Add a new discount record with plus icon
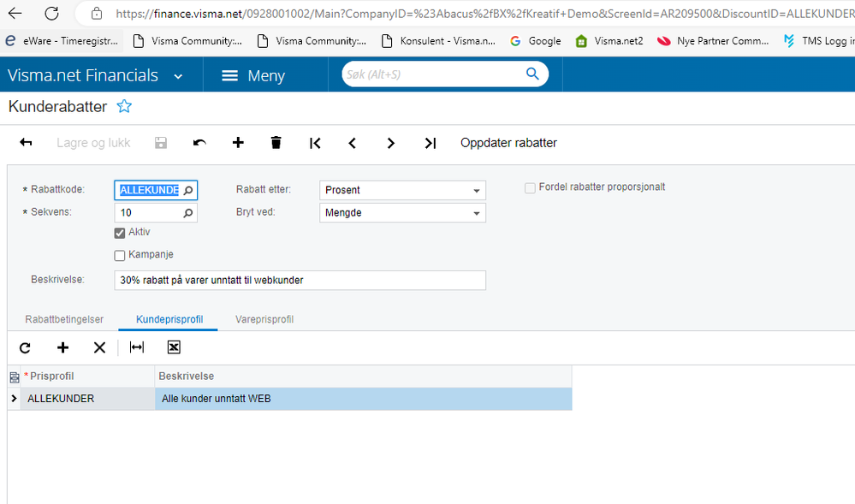This screenshot has width=855, height=504. [238, 143]
